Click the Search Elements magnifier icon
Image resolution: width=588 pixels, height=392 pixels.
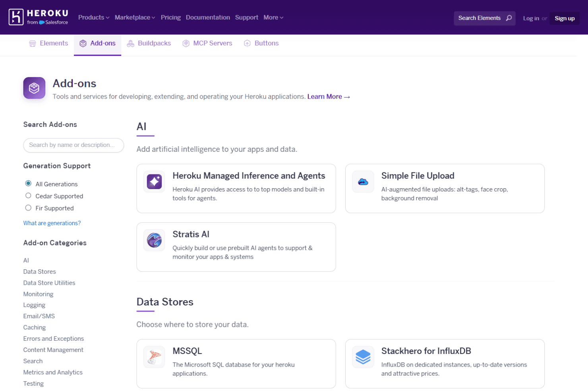tap(509, 18)
